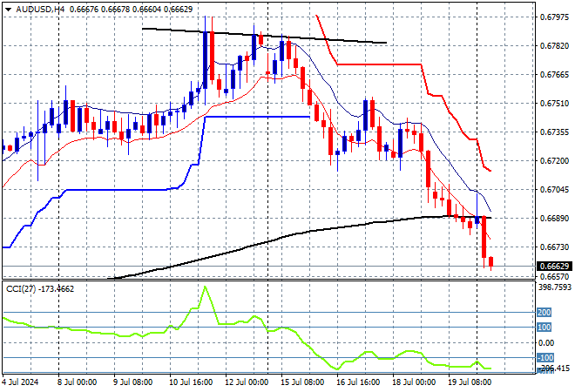Image resolution: width=575 pixels, height=392 pixels.
Task: Click the CCI scale minimum -206.415
Action: (x=554, y=368)
